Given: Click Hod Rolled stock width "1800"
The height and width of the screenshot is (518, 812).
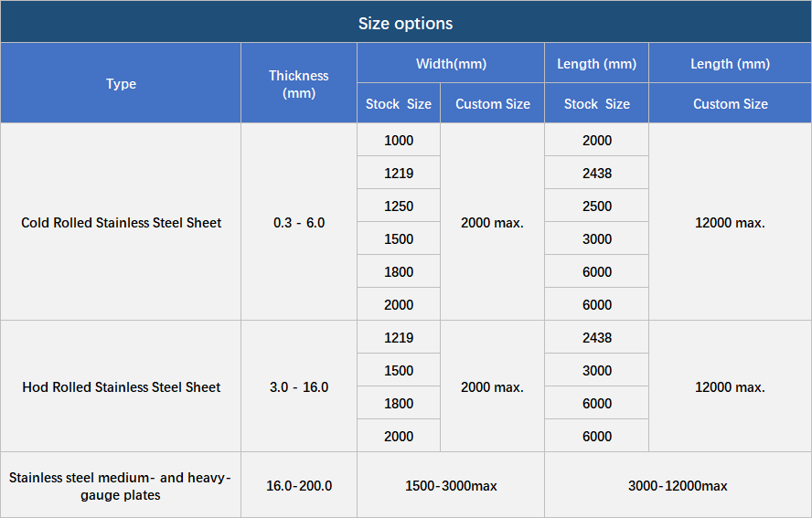Looking at the screenshot, I should coord(399,403).
